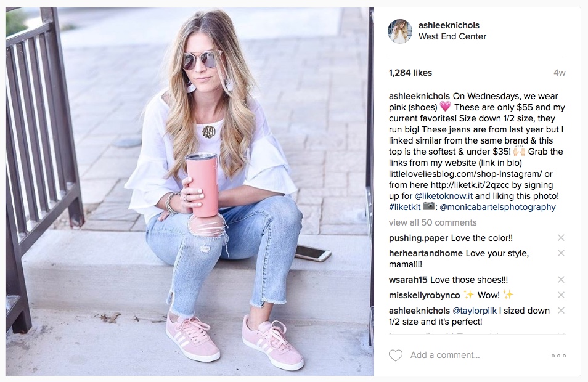Expand view all 50 comments
This screenshot has width=588, height=382.
pyautogui.click(x=433, y=222)
